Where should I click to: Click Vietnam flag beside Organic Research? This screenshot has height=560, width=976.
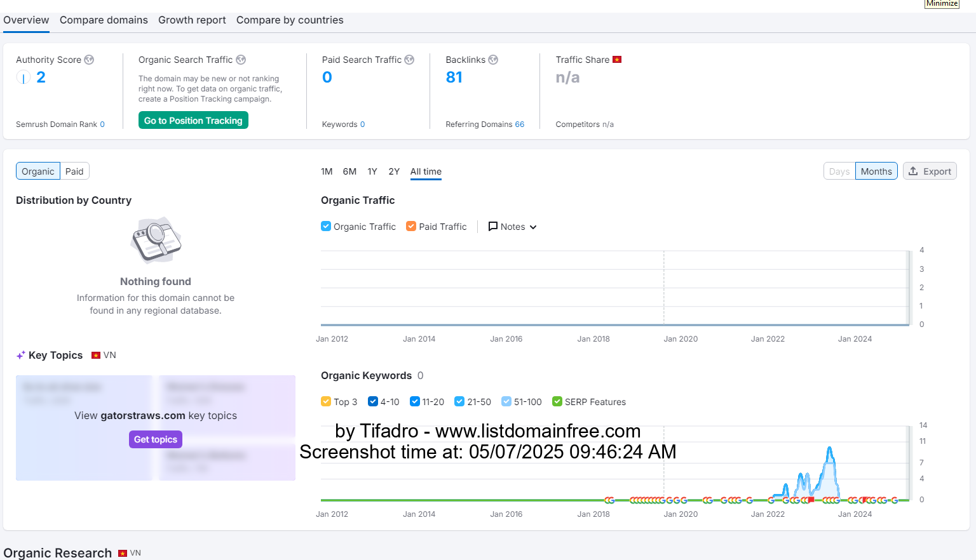click(123, 554)
